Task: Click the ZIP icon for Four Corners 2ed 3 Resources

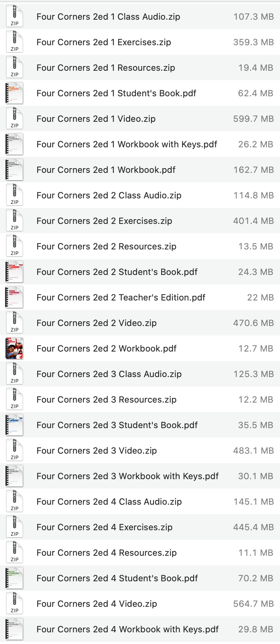Action: tap(14, 399)
